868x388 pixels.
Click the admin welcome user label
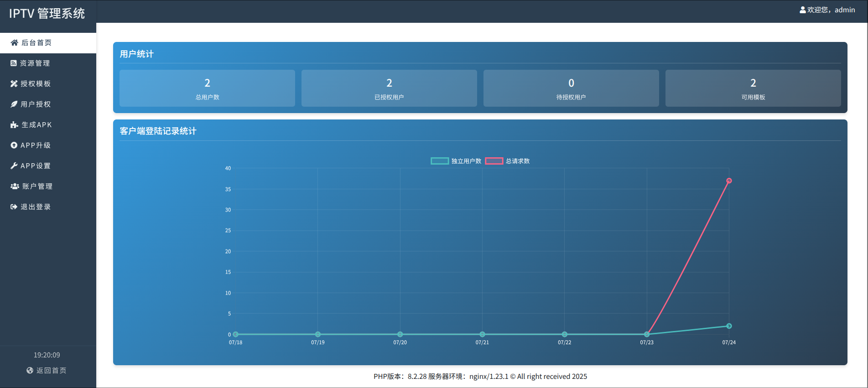coord(827,10)
